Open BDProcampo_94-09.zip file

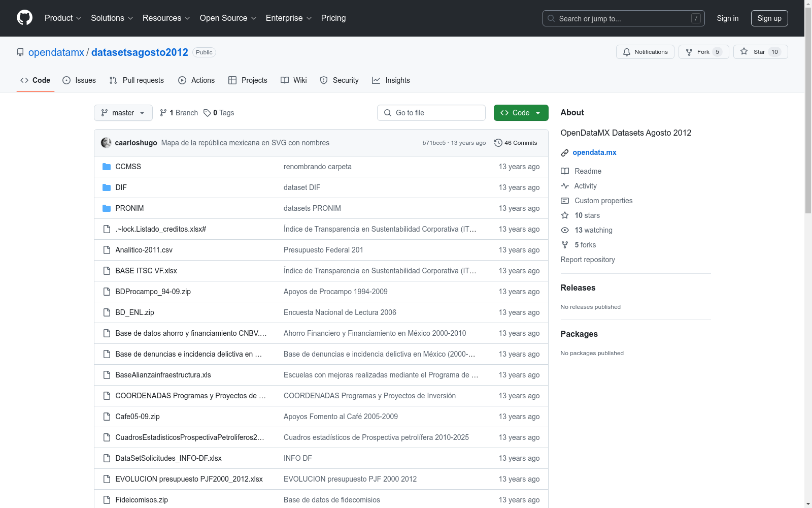(153, 292)
